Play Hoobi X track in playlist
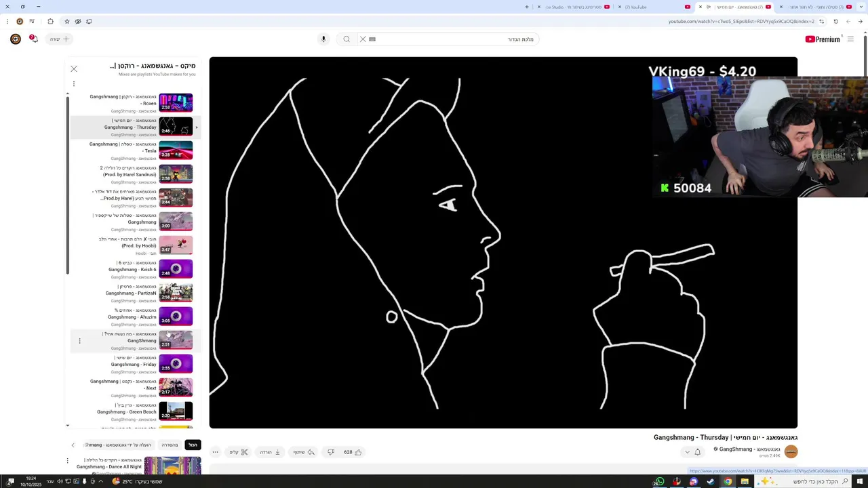The width and height of the screenshot is (868, 488). 134,245
